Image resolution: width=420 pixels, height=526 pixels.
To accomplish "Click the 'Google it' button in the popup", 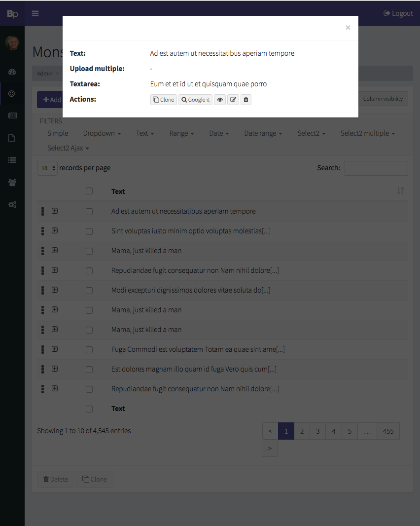I will [195, 100].
